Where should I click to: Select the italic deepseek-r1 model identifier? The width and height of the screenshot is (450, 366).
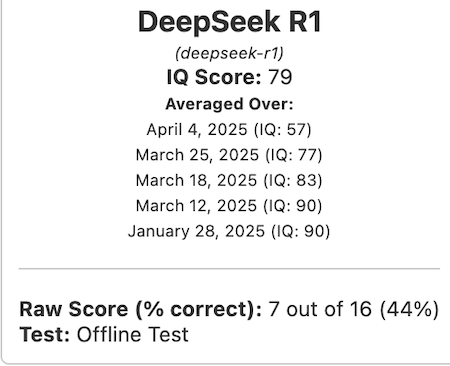[x=229, y=53]
